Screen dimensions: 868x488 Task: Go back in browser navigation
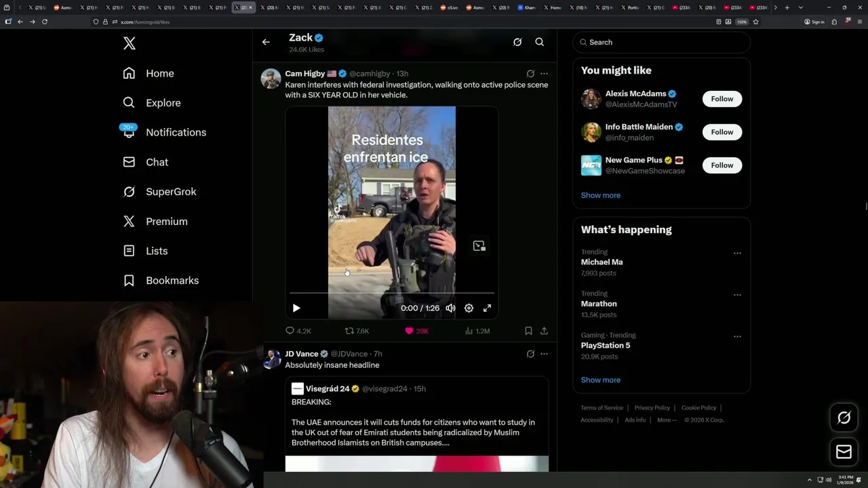click(x=20, y=22)
